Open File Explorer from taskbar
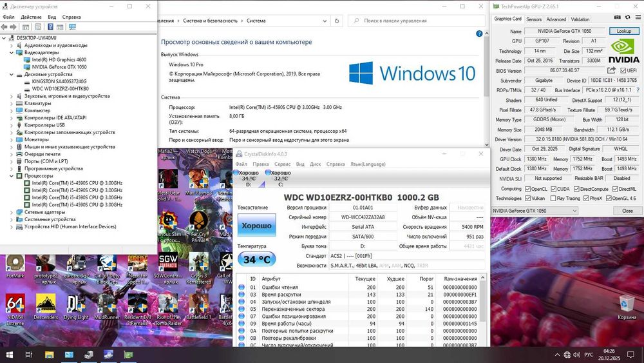 [49, 355]
